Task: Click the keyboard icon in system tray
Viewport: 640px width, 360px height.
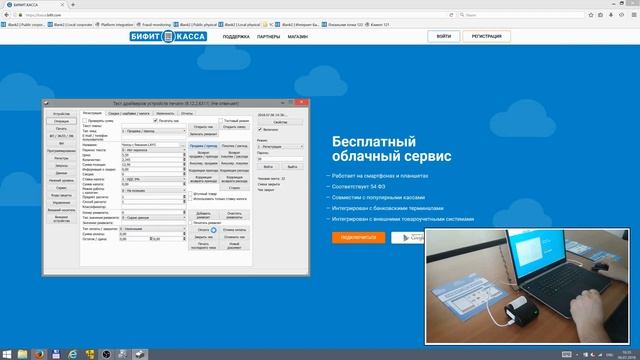Action: point(567,354)
